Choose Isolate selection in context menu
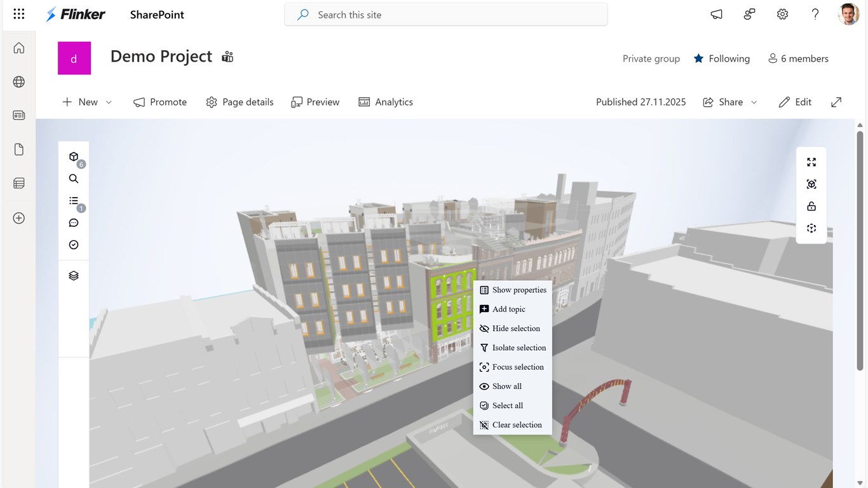 513,348
